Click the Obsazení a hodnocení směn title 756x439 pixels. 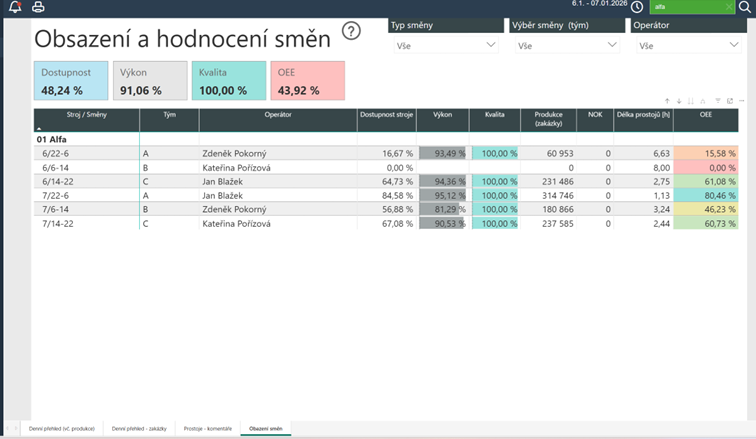[182, 39]
